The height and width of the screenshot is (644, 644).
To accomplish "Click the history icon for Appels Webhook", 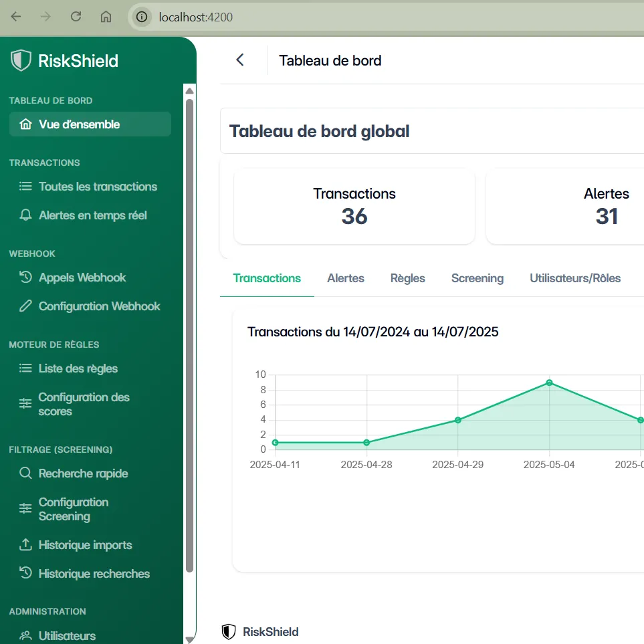I will point(25,278).
